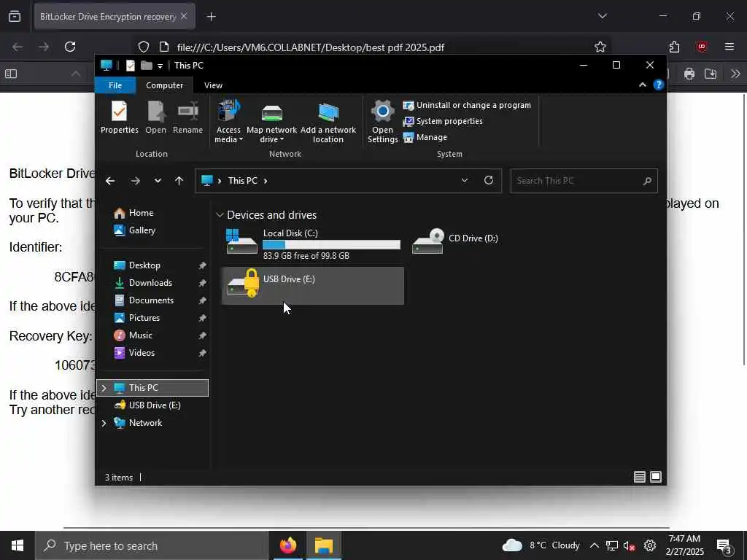This screenshot has height=560, width=747.
Task: Switch to the View ribbon tab
Action: coord(213,85)
